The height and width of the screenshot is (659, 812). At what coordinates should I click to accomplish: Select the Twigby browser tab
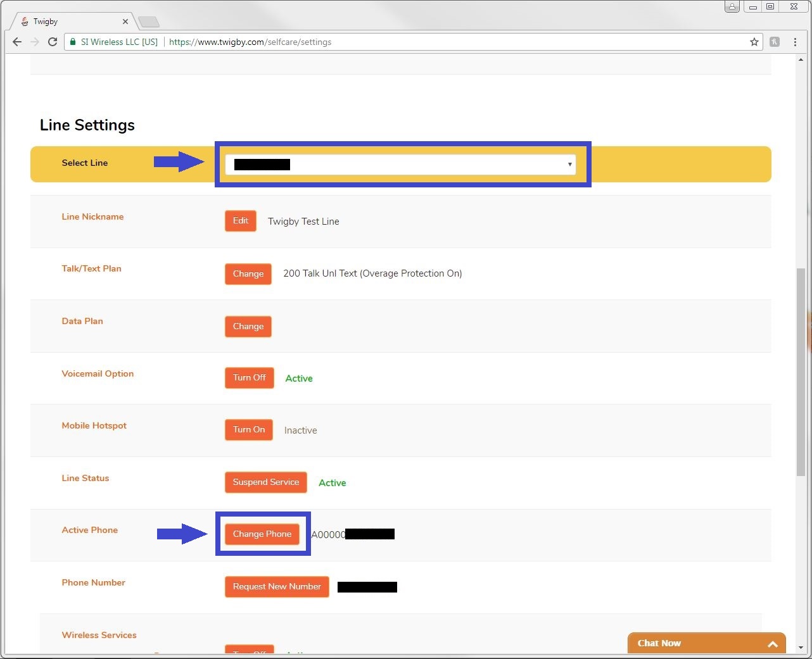[70, 22]
